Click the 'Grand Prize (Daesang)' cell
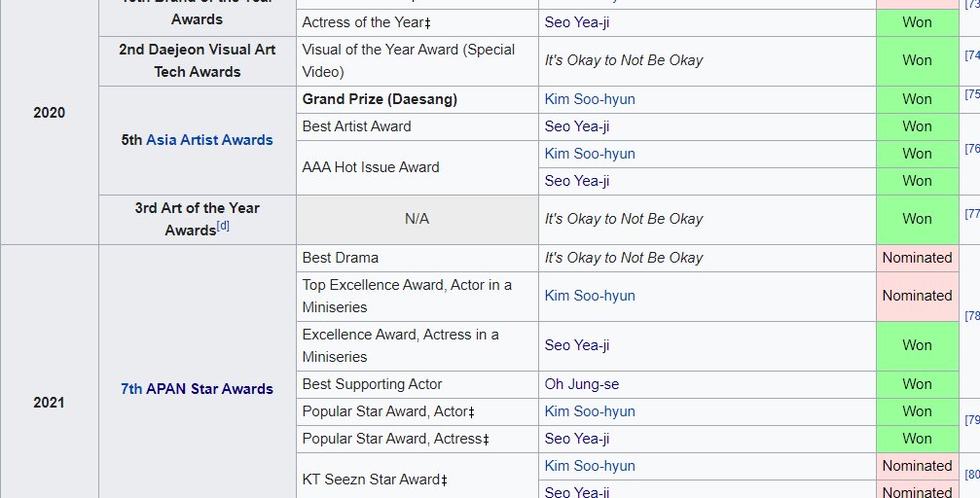This screenshot has width=980, height=498. pos(417,99)
